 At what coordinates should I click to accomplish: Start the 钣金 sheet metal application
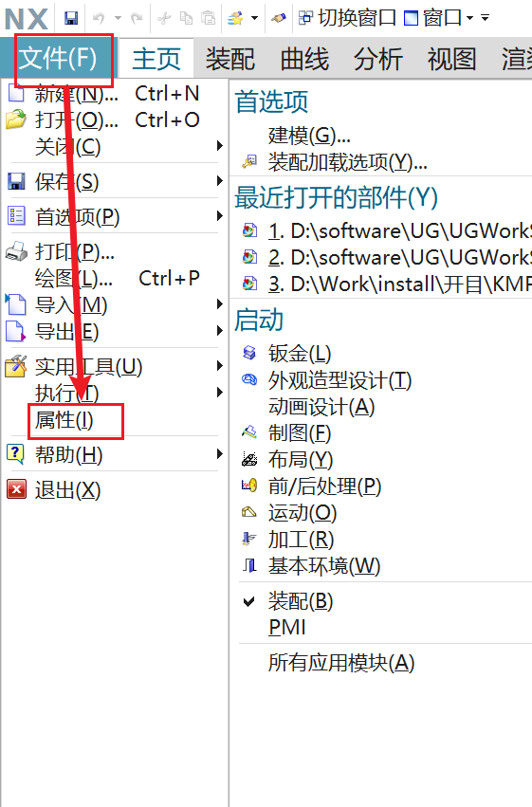pyautogui.click(x=300, y=354)
